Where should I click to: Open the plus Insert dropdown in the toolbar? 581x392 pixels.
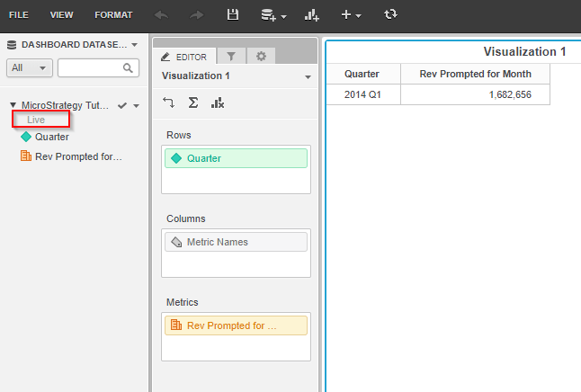click(351, 15)
